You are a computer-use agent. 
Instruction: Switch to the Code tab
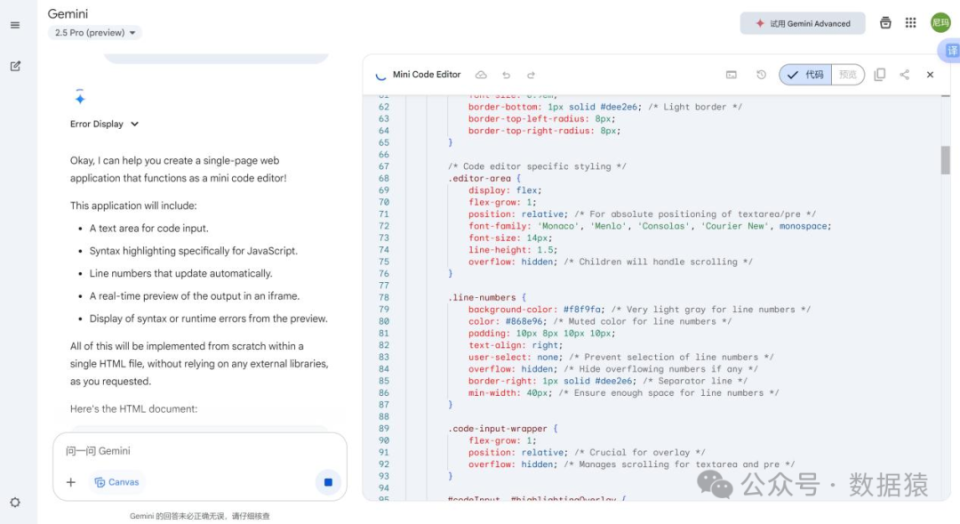coord(806,75)
